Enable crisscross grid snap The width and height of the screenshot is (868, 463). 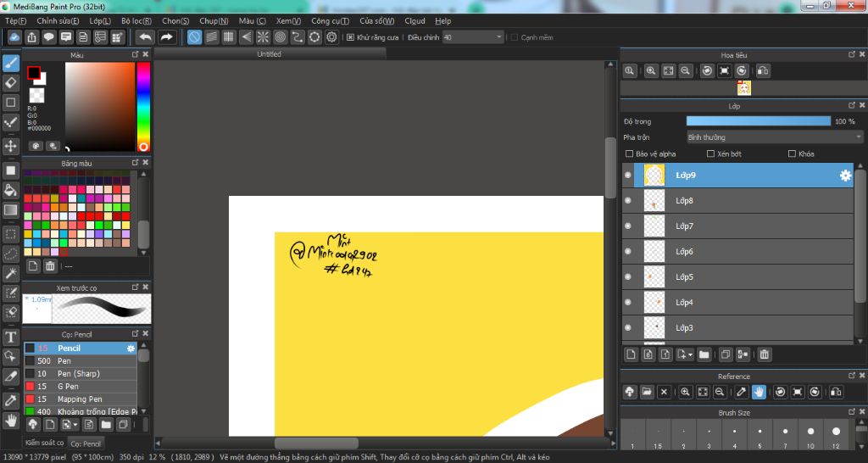(229, 37)
